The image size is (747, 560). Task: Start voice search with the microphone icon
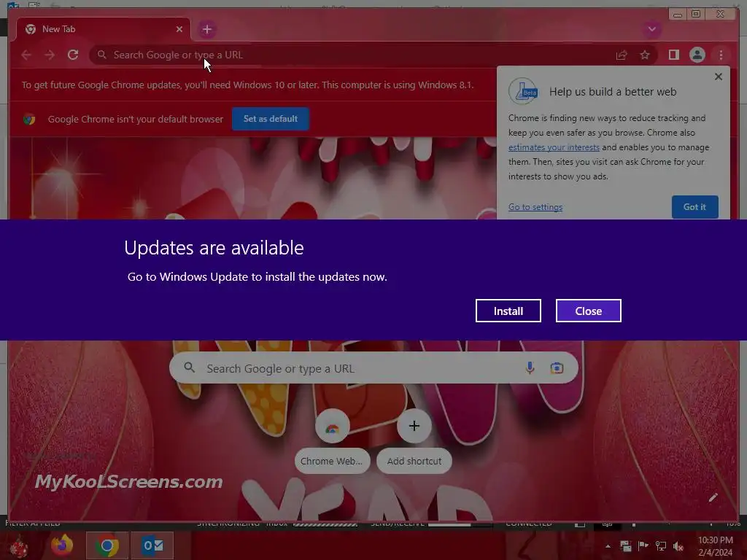[x=530, y=367]
